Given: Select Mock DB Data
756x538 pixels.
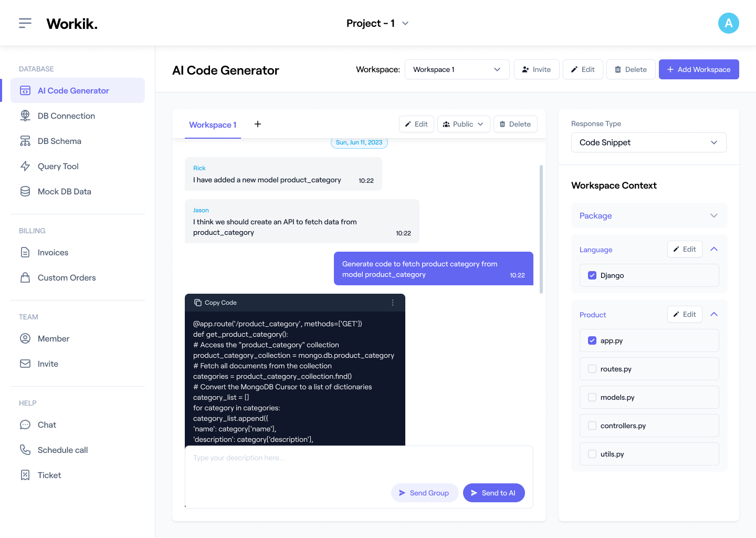Looking at the screenshot, I should pyautogui.click(x=25, y=191).
